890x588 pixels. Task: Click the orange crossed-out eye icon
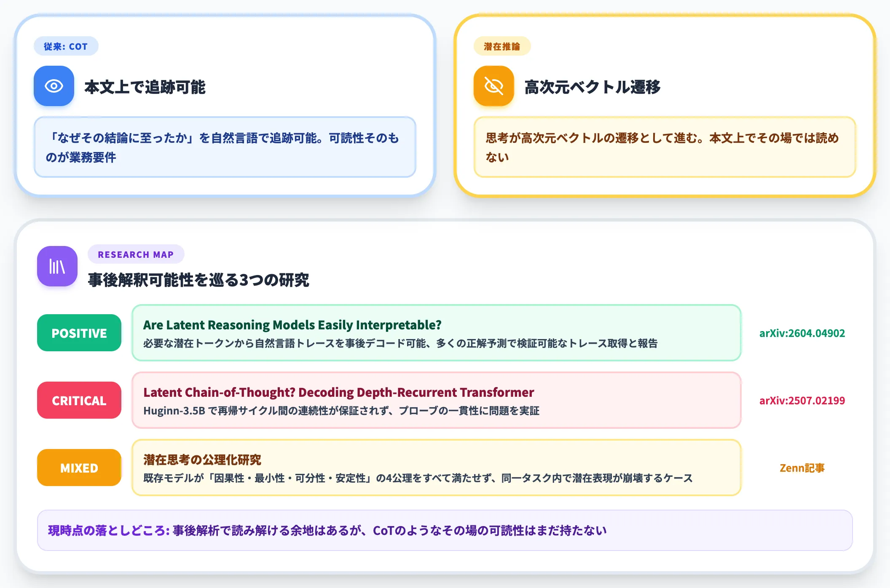click(x=494, y=86)
